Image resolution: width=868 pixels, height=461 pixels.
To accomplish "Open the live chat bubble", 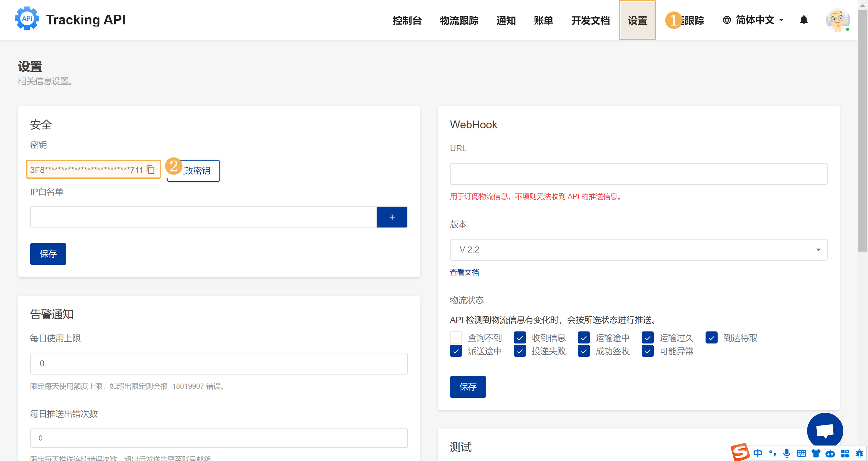I will pos(825,430).
